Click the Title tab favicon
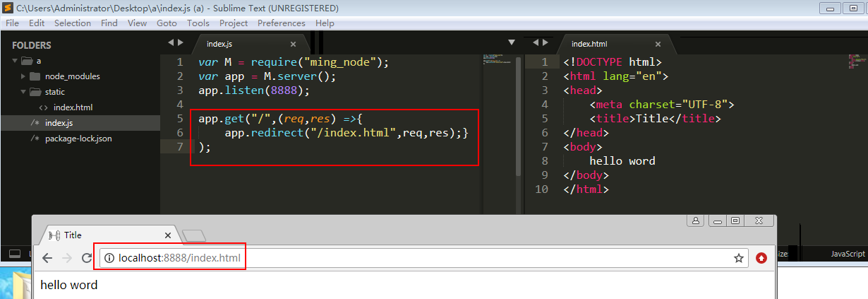Screen dimensions: 868x299 [55, 235]
